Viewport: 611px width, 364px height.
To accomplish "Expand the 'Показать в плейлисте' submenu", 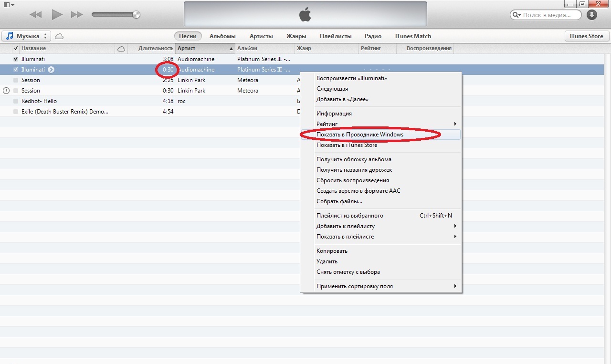I will pyautogui.click(x=380, y=237).
